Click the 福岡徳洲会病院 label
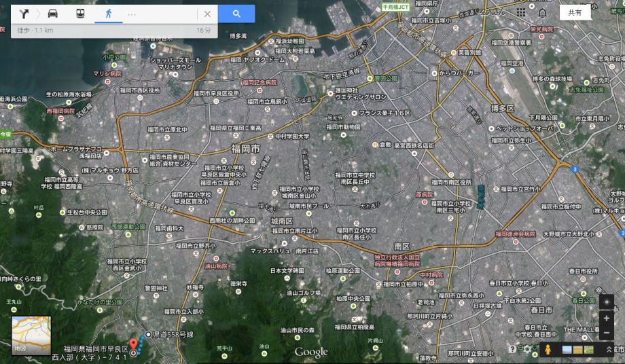 pos(516,234)
